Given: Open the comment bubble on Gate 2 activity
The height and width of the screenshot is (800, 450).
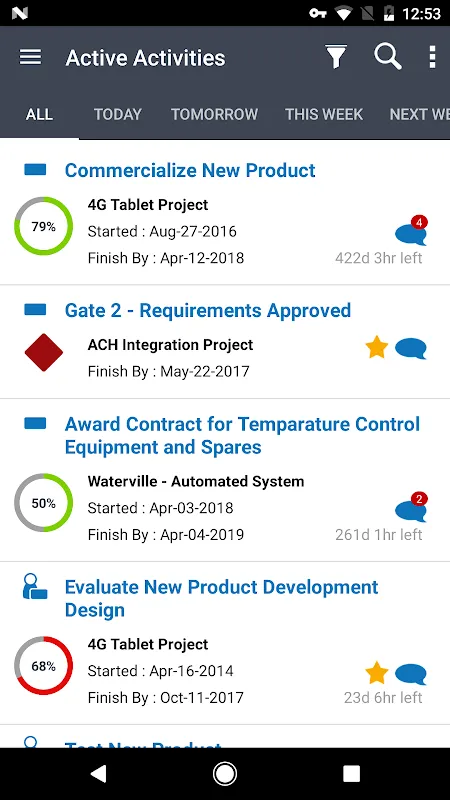Looking at the screenshot, I should 411,349.
